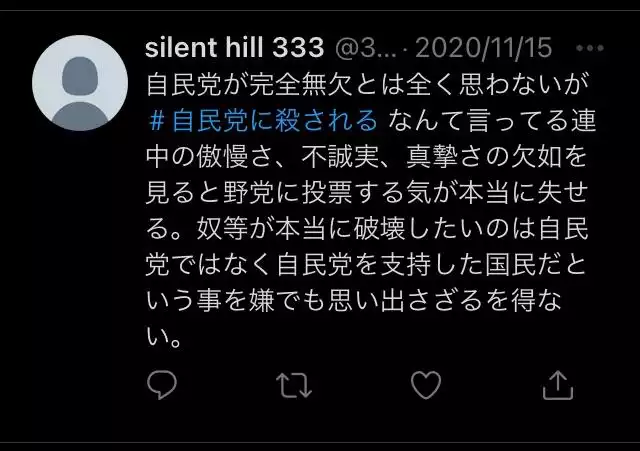640x451 pixels.
Task: Open the three-dot more options menu
Action: point(590,48)
